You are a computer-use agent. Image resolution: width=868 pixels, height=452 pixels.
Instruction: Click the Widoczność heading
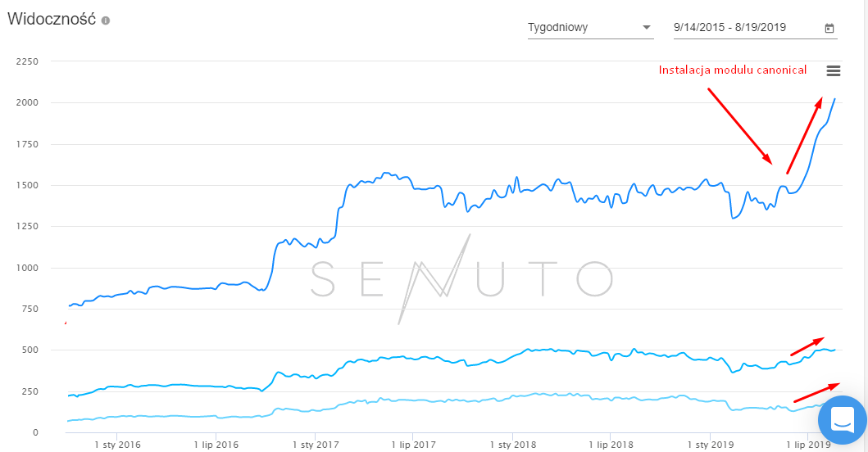pyautogui.click(x=52, y=20)
